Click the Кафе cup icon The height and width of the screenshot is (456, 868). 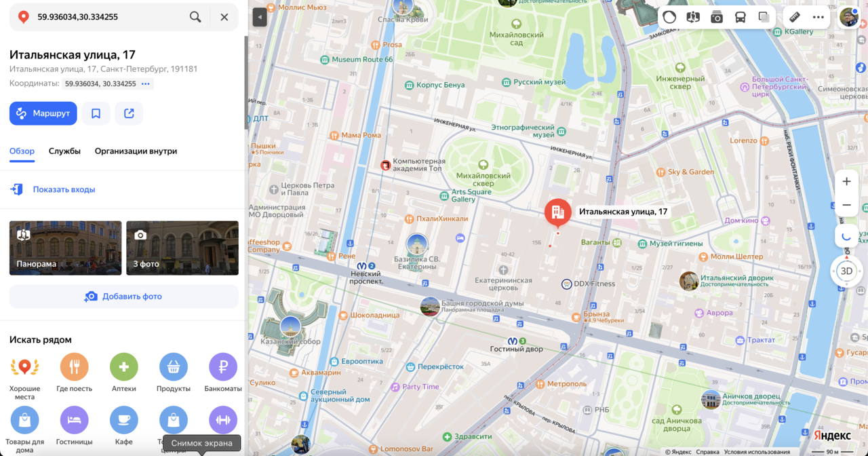[x=124, y=420]
